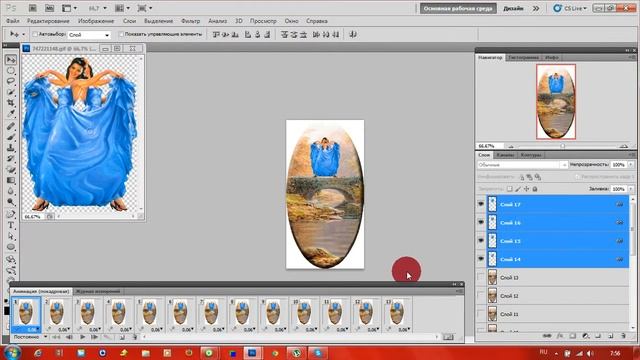640x360 pixels.
Task: Tween animation frames
Action: coord(108,337)
